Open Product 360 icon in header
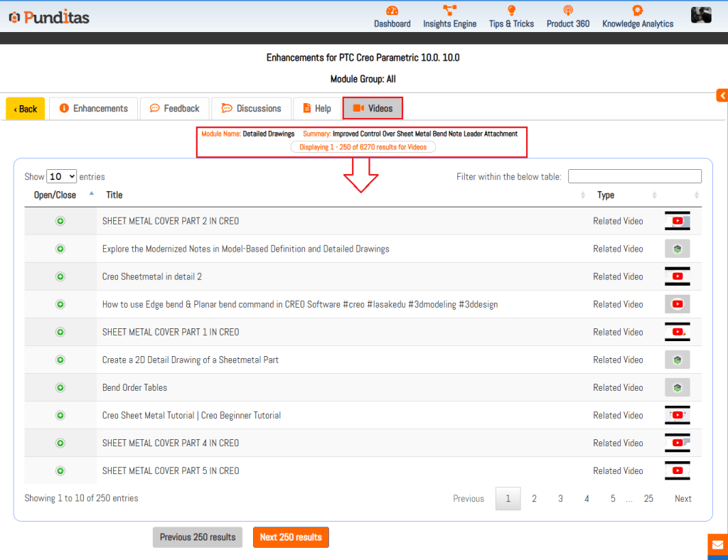 567,11
